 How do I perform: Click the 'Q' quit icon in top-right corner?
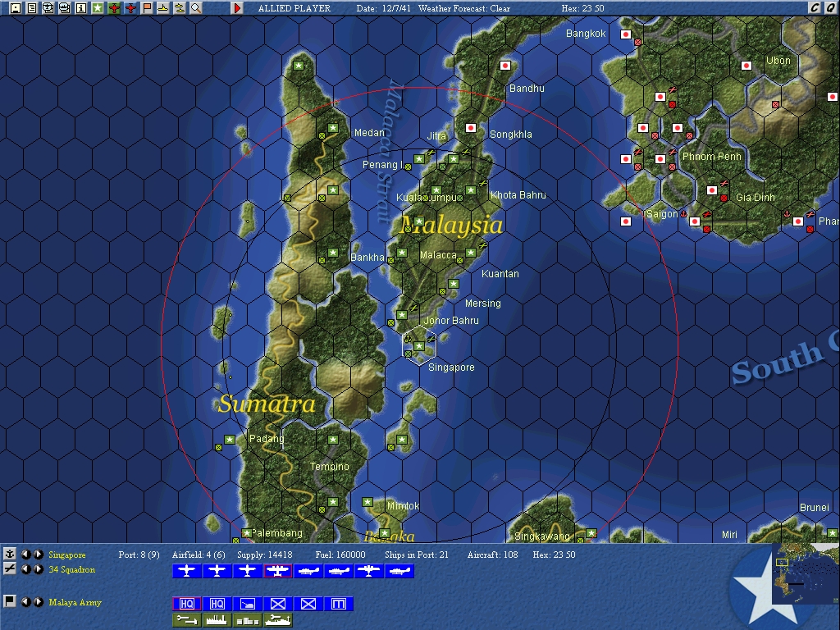click(x=831, y=7)
